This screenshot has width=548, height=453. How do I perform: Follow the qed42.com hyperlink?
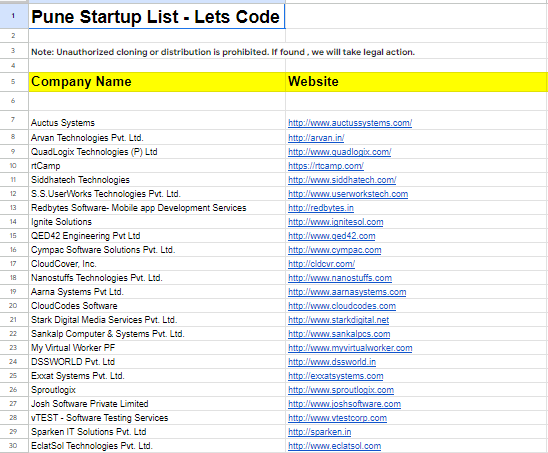332,236
